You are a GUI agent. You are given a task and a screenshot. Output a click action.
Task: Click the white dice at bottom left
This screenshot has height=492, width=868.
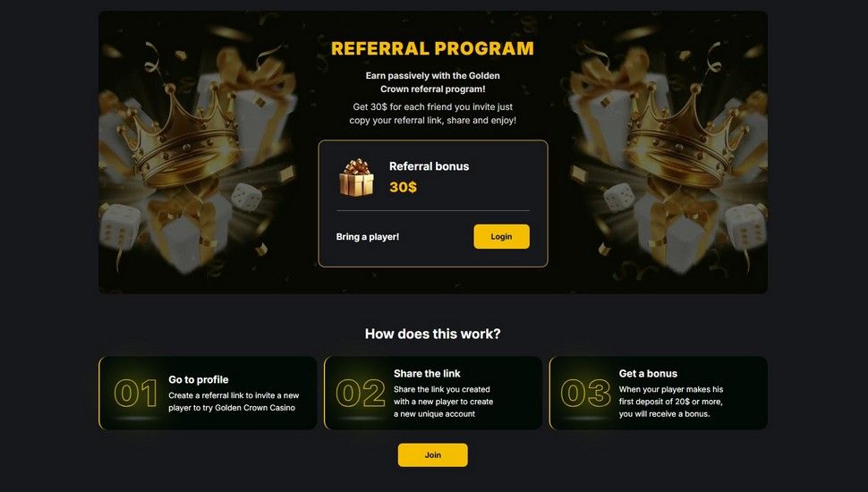pos(119,225)
